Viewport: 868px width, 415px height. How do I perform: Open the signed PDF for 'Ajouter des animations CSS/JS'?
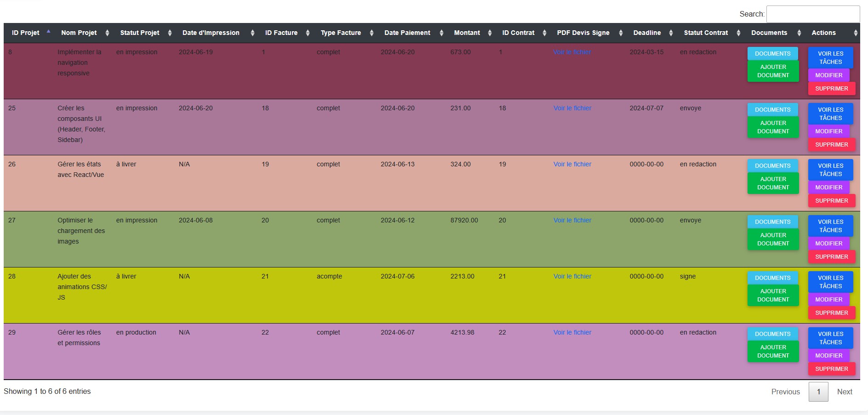coord(572,276)
